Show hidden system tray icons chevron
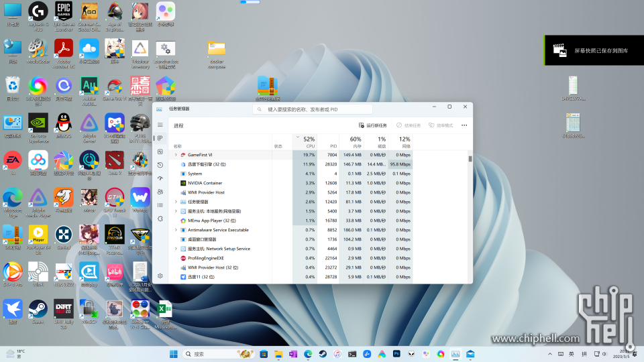This screenshot has width=644, height=362. pyautogui.click(x=550, y=354)
